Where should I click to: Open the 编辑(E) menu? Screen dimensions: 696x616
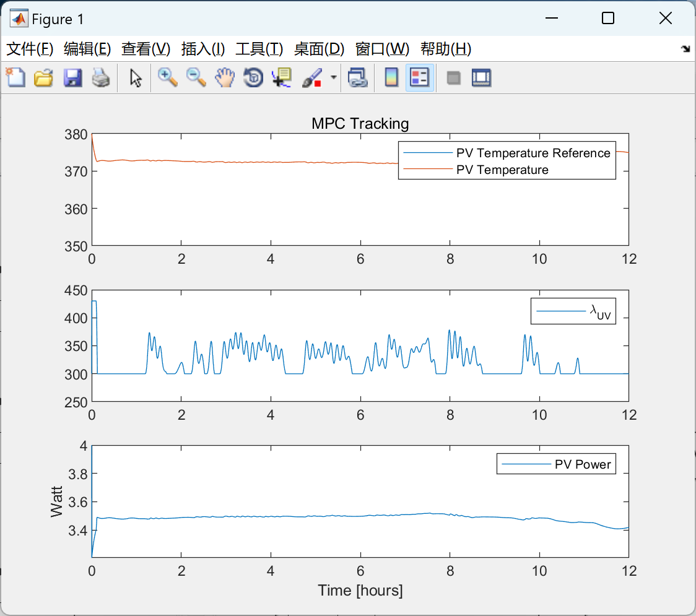tap(87, 49)
